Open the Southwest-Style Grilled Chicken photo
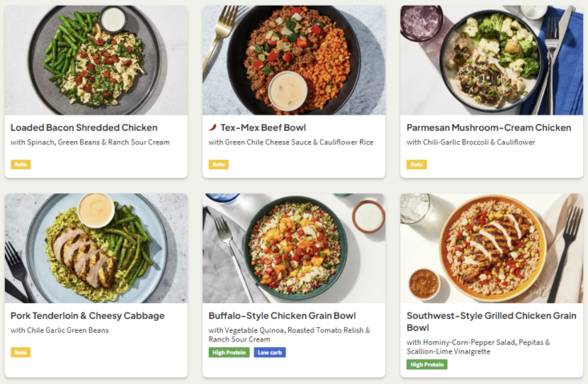The width and height of the screenshot is (588, 384). (491, 248)
